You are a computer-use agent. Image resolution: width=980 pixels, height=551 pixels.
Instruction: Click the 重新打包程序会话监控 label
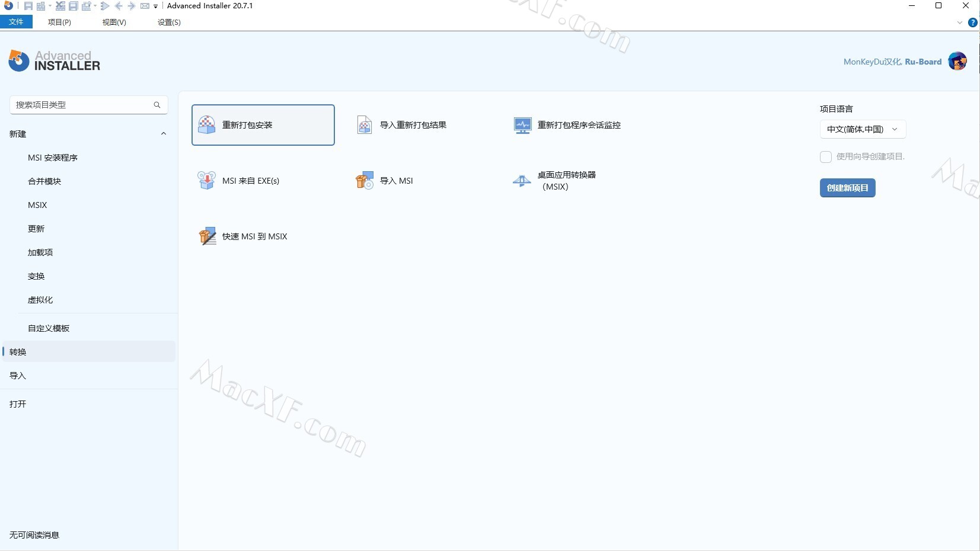(x=579, y=125)
